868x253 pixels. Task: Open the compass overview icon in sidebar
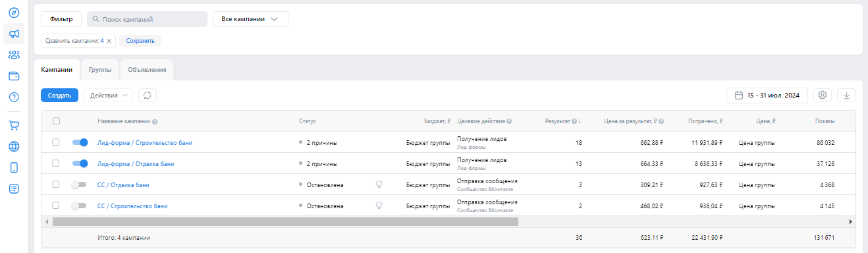[14, 13]
